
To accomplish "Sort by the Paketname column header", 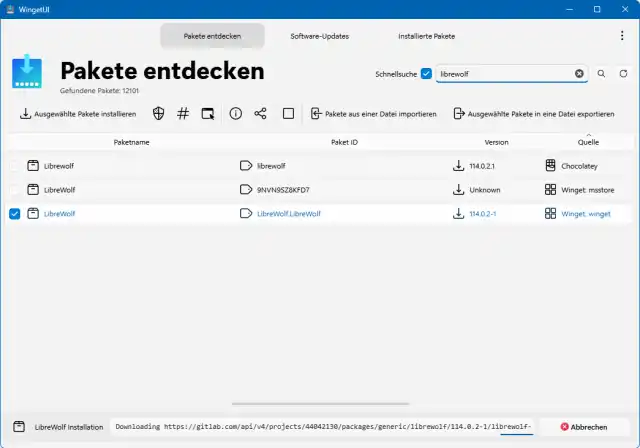I will click(131, 142).
